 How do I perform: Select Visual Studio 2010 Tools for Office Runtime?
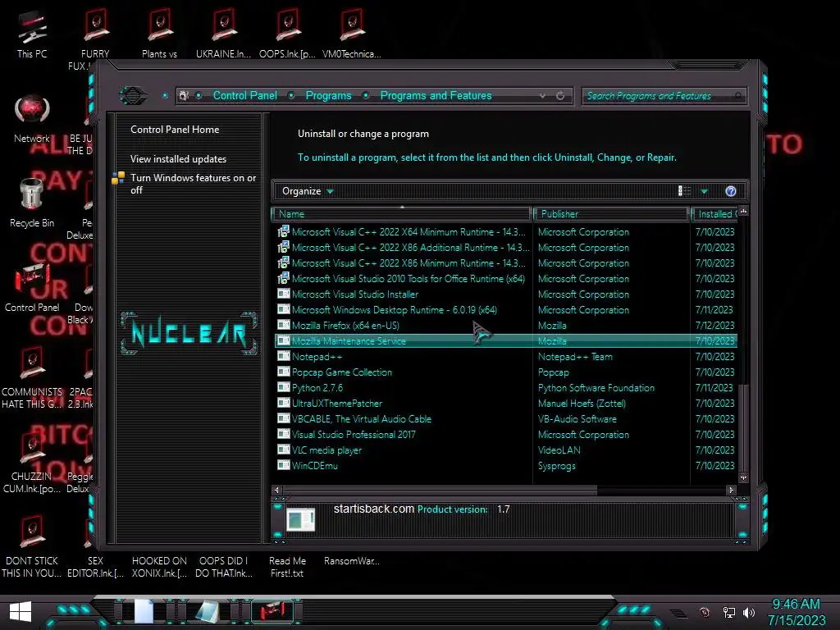(505, 279)
